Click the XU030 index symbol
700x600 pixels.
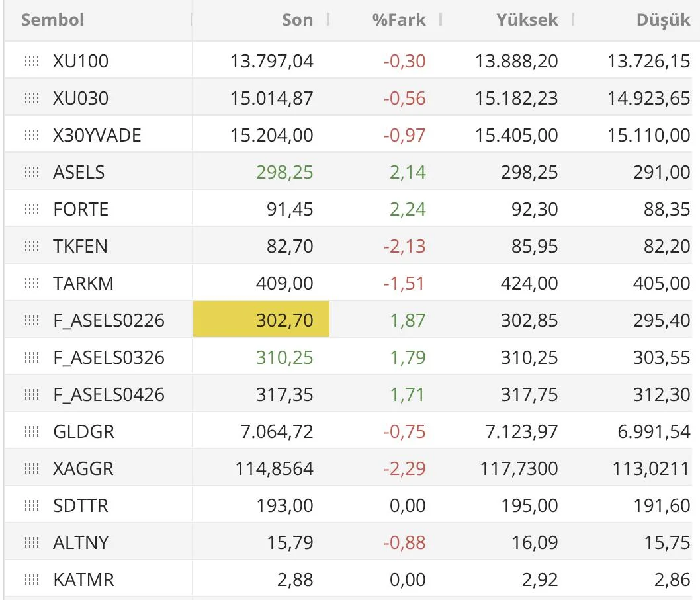81,99
